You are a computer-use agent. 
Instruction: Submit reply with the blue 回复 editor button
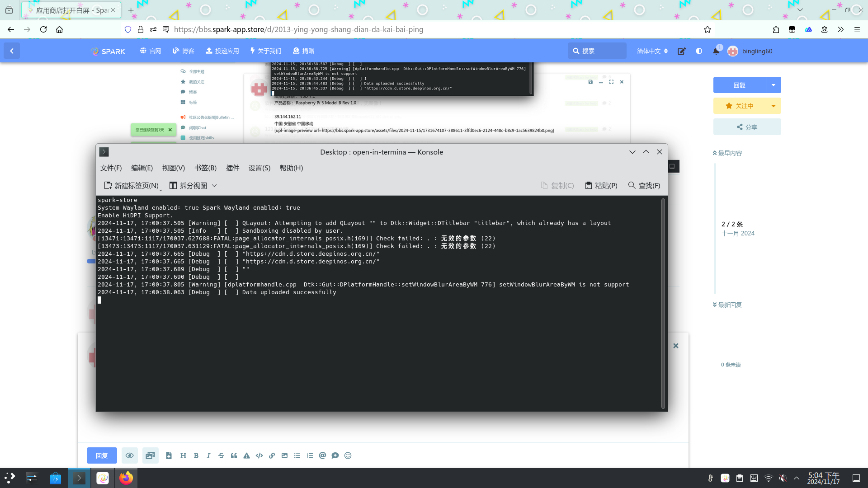102,455
